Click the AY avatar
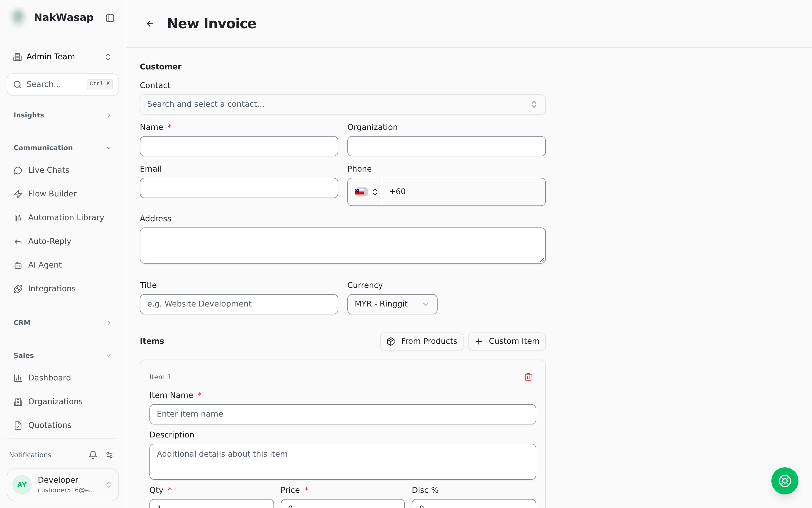 click(22, 485)
